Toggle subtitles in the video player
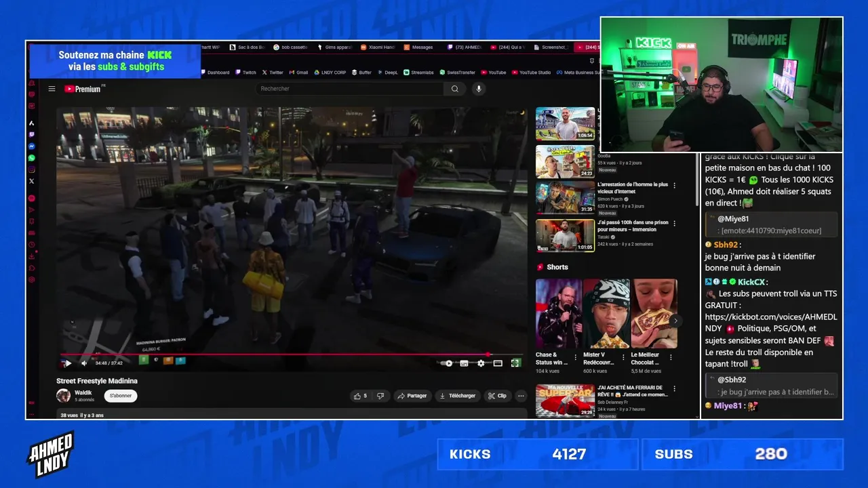The image size is (868, 488). 464,363
